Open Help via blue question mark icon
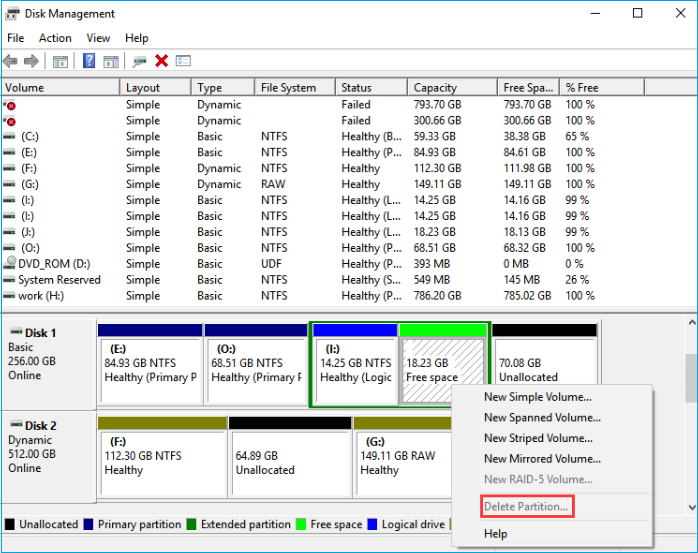698x553 pixels. coord(89,61)
